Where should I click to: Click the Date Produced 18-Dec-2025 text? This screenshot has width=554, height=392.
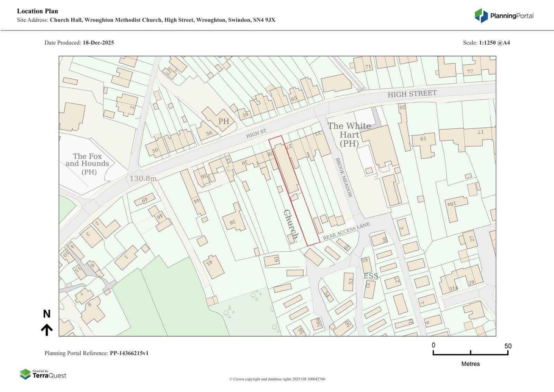79,43
